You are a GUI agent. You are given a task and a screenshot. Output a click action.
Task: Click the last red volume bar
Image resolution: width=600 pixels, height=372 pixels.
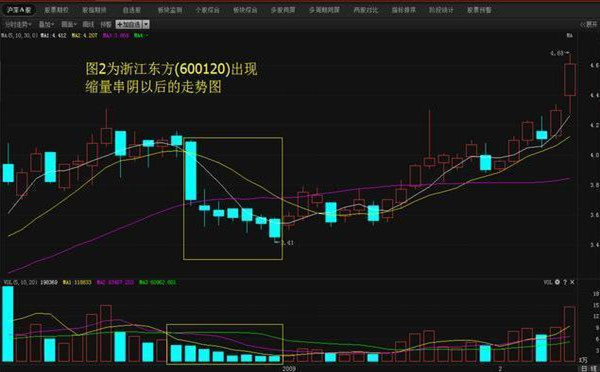point(570,334)
